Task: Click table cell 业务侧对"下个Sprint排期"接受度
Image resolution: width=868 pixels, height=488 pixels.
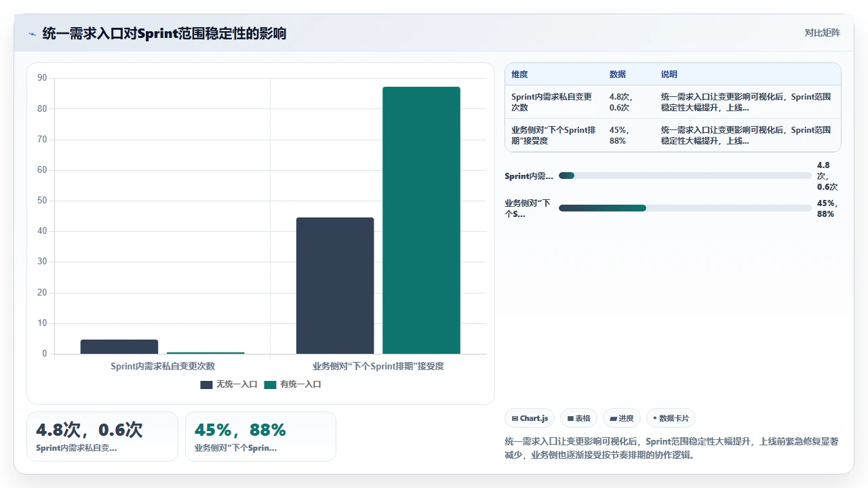Action: click(x=554, y=136)
